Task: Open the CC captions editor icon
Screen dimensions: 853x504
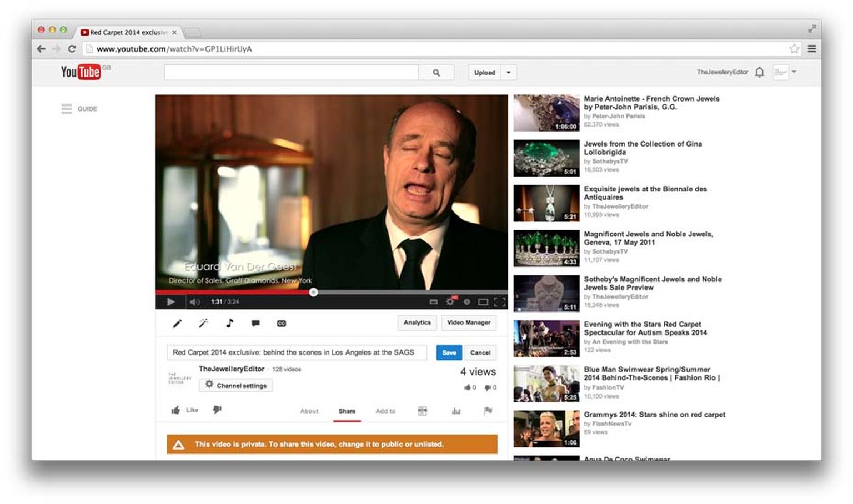Action: coord(282,323)
